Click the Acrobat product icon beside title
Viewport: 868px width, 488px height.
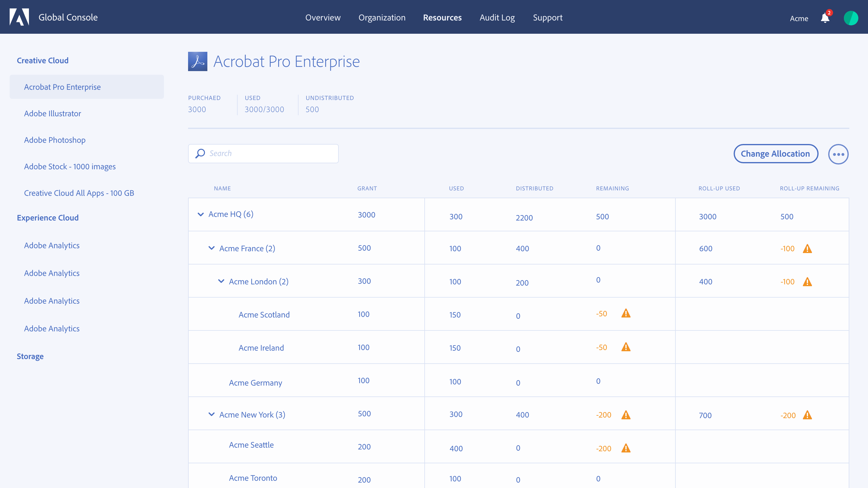(x=197, y=61)
